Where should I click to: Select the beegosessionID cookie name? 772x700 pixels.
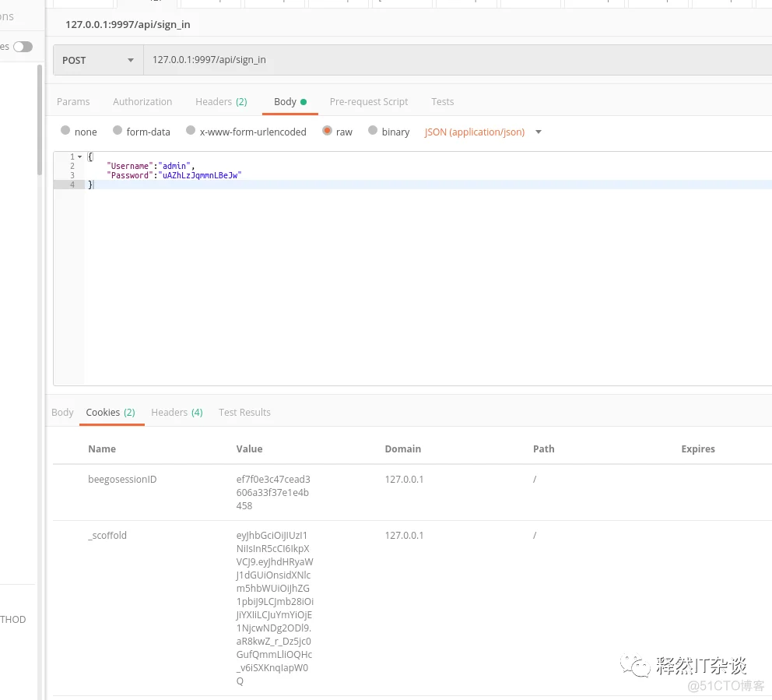click(122, 480)
